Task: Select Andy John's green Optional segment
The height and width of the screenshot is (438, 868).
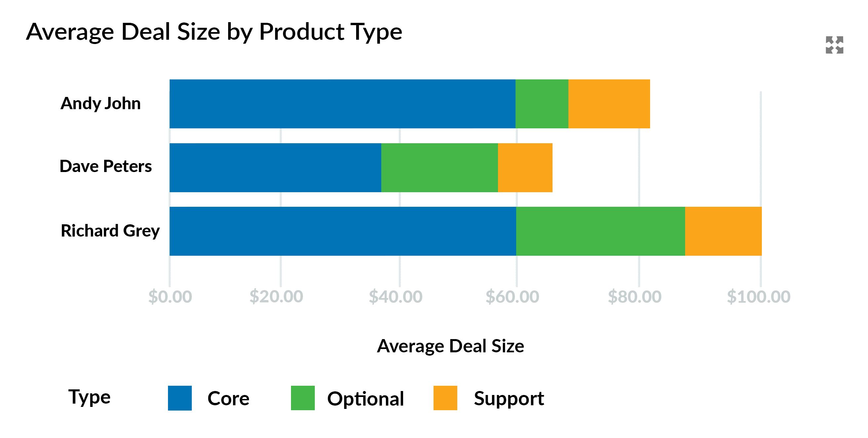Action: click(542, 104)
